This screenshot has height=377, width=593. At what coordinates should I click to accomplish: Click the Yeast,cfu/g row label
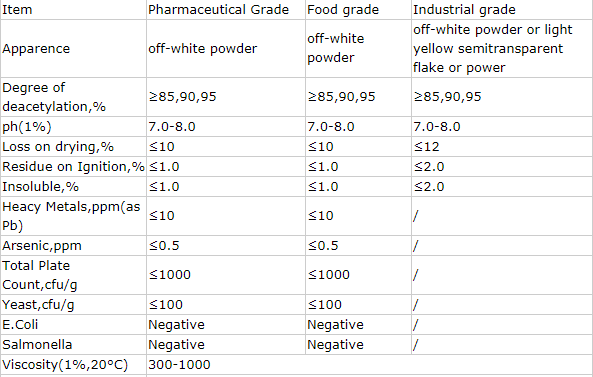coord(38,305)
